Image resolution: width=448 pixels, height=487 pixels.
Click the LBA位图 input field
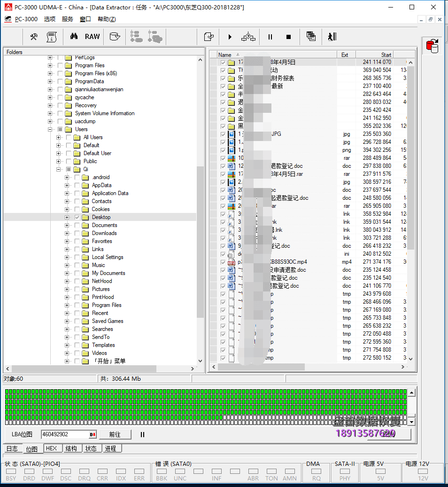65,434
